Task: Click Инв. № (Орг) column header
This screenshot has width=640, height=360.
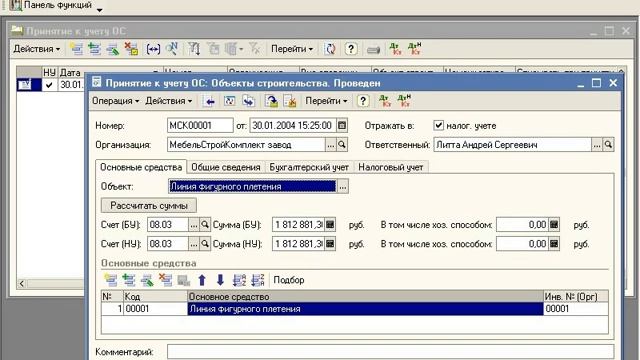Action: coord(576,296)
